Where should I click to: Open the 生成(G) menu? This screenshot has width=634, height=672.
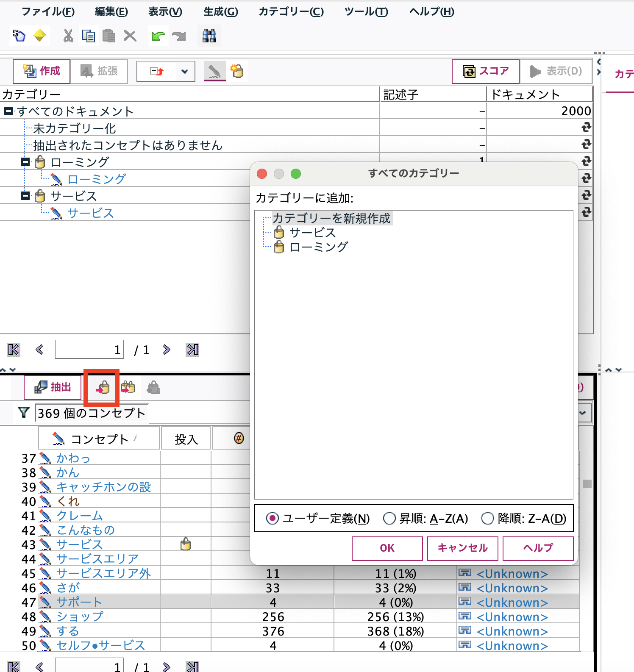pos(220,11)
